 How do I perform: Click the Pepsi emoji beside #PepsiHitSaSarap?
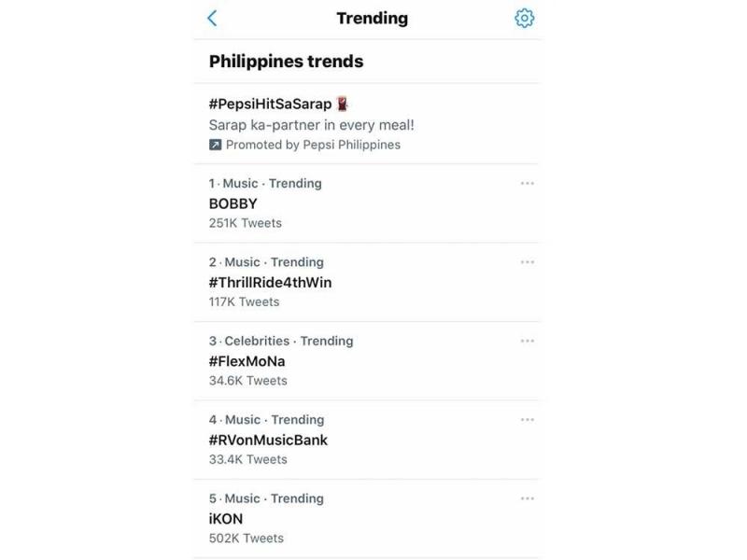click(x=342, y=104)
